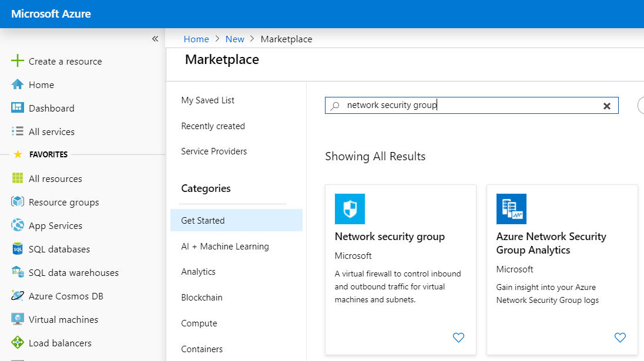Click the Home breadcrumb link
Image resolution: width=644 pixels, height=361 pixels.
click(196, 39)
